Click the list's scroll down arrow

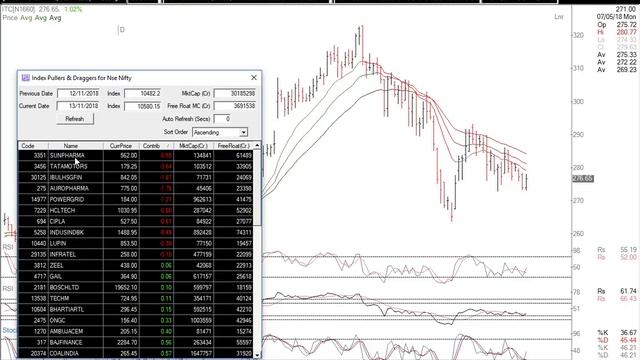click(257, 355)
